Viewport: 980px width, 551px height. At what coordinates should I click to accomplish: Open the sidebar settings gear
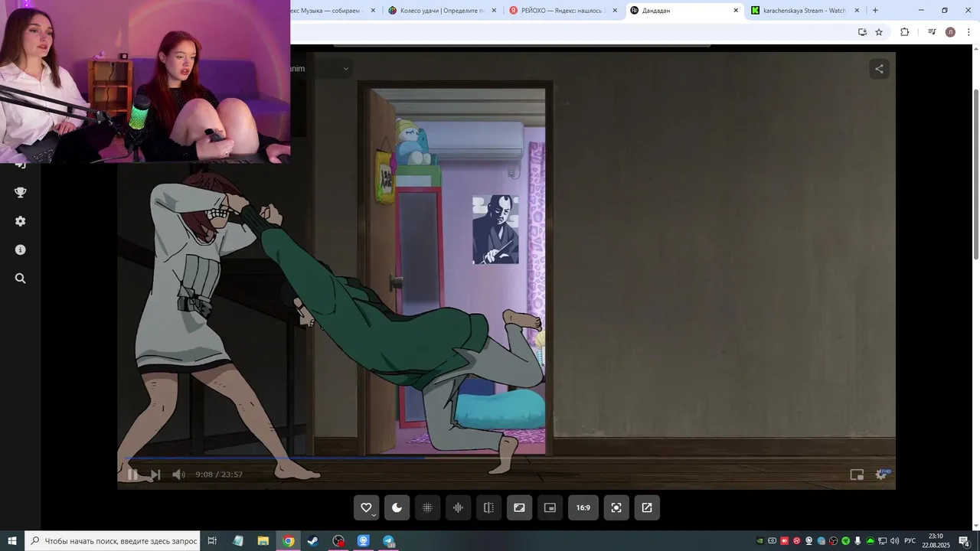coord(21,221)
